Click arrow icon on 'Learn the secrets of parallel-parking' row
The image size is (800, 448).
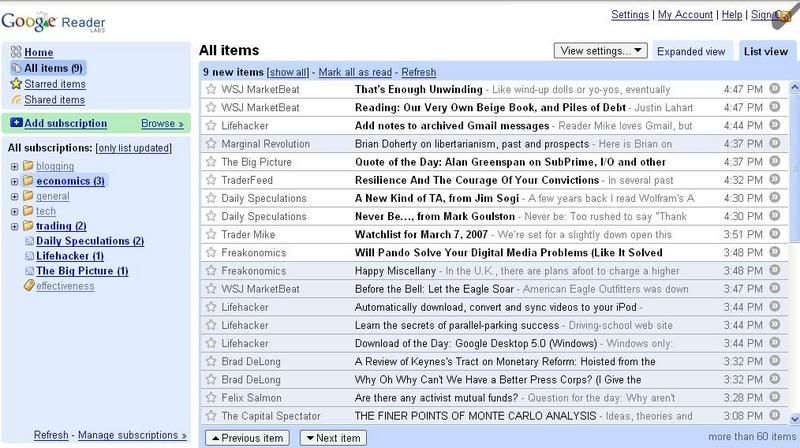774,324
